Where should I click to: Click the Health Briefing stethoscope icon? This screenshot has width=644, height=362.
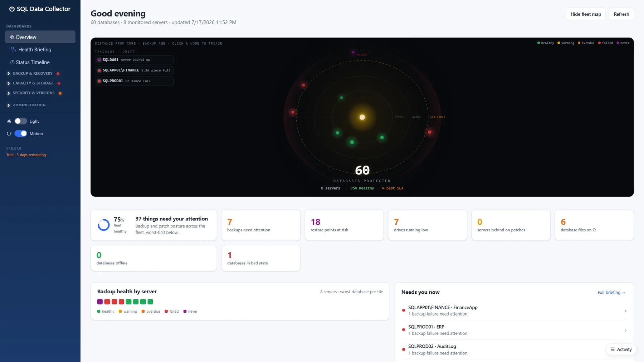tap(13, 50)
